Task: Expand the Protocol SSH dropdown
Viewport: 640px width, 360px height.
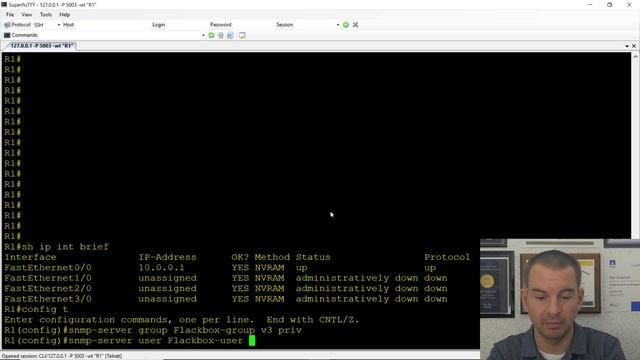Action: pyautogui.click(x=59, y=25)
